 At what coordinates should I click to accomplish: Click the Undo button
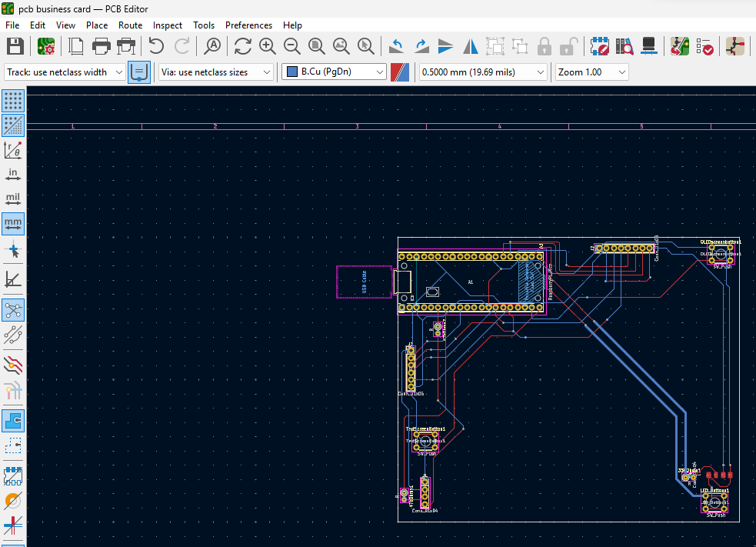coord(156,46)
